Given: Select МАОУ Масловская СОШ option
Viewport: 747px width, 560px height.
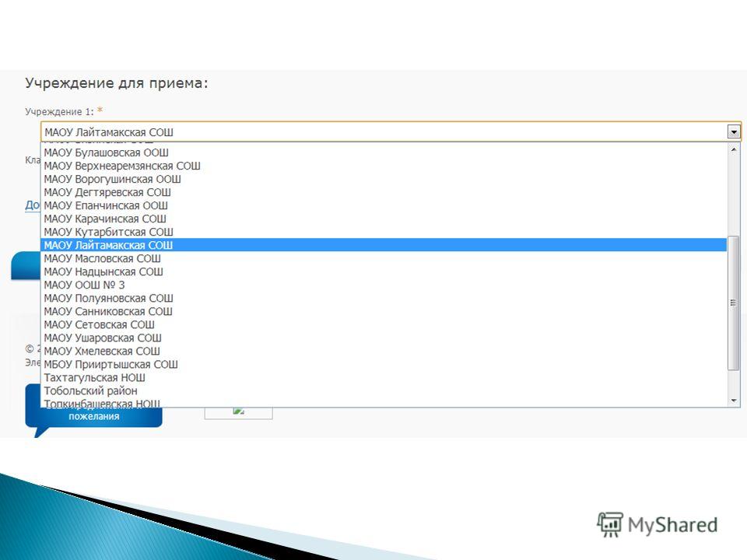Looking at the screenshot, I should coord(384,258).
